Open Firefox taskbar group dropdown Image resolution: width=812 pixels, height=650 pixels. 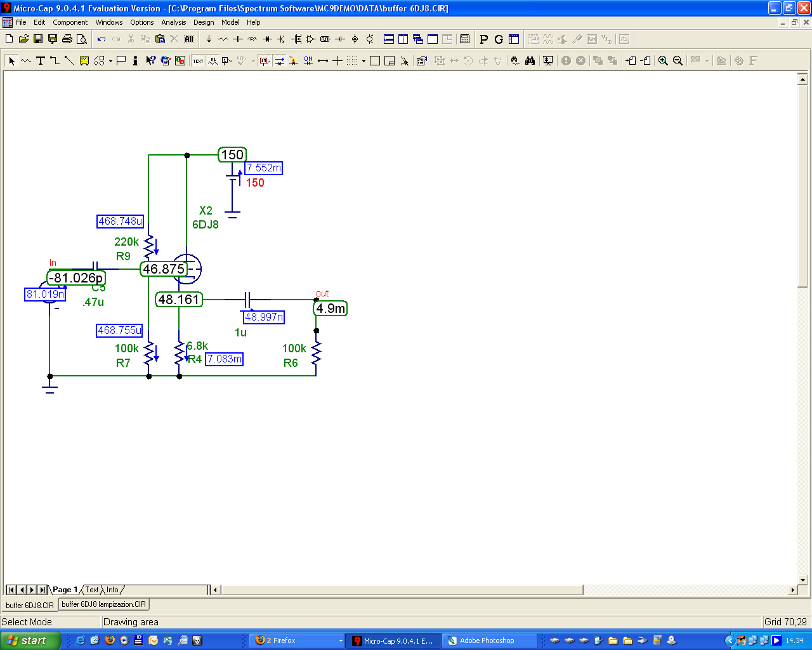(341, 640)
